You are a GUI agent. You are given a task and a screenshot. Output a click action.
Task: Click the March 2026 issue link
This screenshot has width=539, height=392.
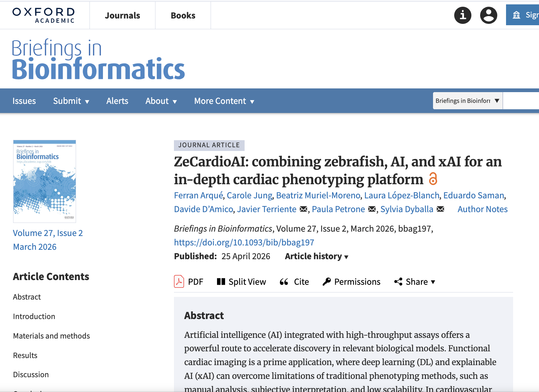(x=35, y=247)
